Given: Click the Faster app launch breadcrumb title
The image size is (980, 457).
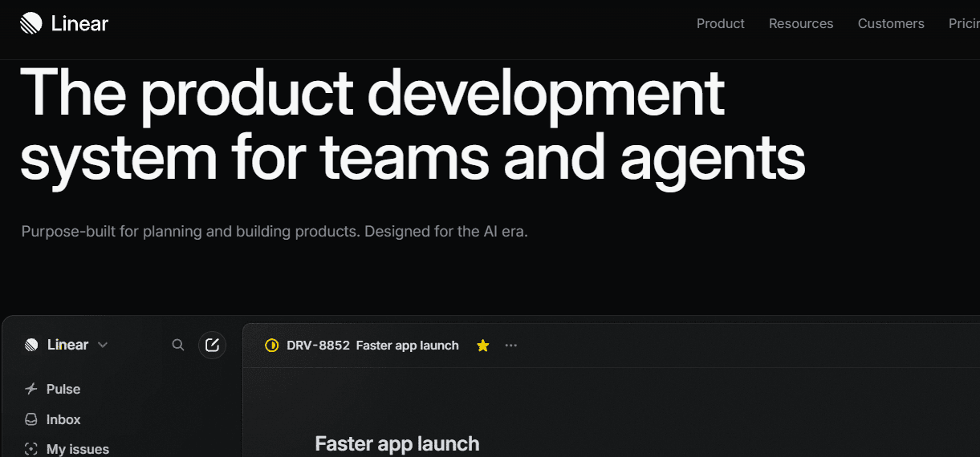Looking at the screenshot, I should coord(408,346).
